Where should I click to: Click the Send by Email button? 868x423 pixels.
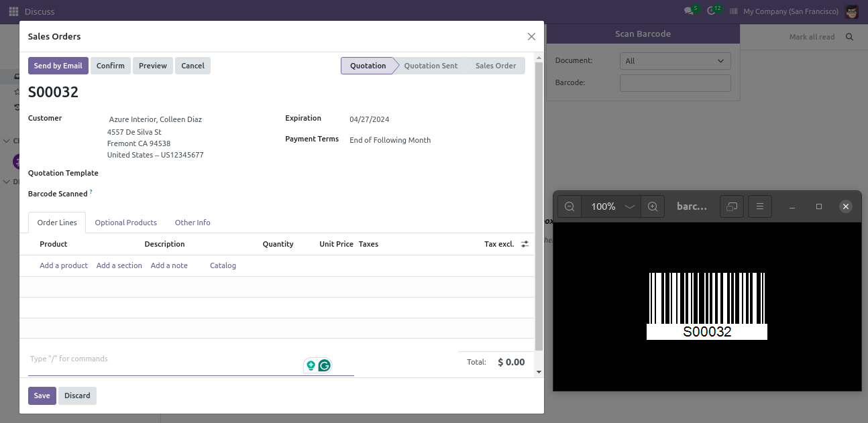[x=58, y=66]
